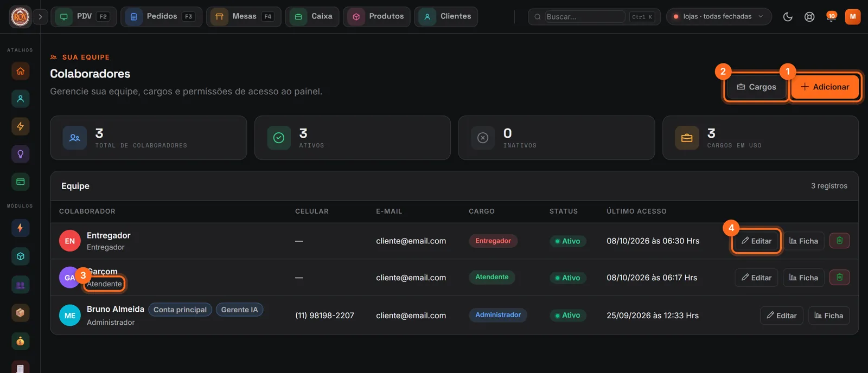Open Ficha for the Entregador row
The height and width of the screenshot is (373, 868).
click(803, 241)
